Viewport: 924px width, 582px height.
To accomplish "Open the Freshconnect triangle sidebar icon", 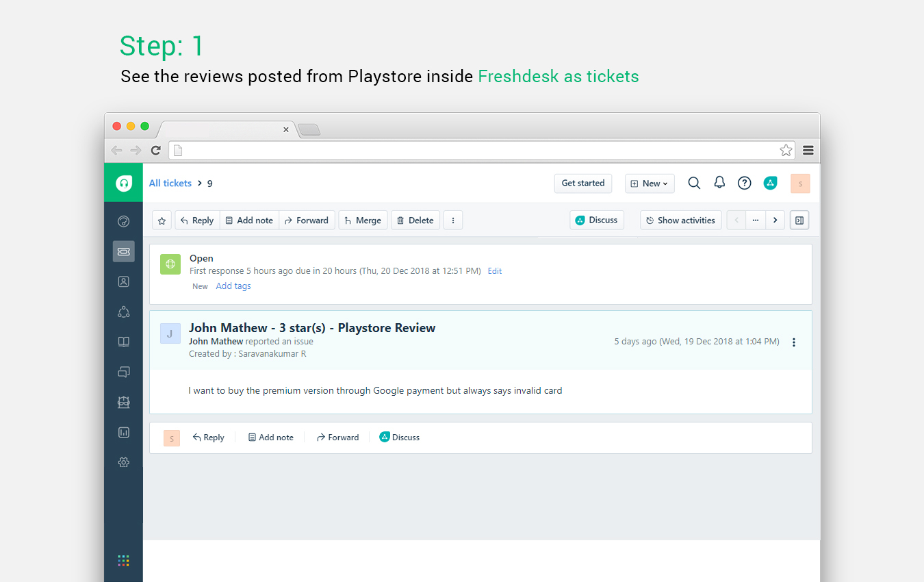I will click(123, 312).
